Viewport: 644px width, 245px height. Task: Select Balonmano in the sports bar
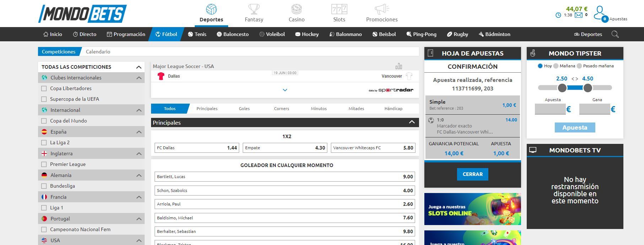point(345,34)
